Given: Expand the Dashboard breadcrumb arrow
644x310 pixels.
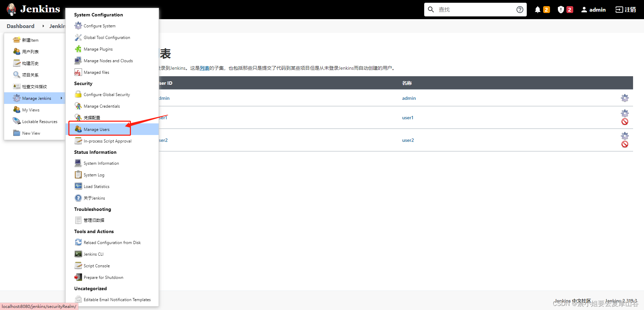Looking at the screenshot, I should (43, 26).
